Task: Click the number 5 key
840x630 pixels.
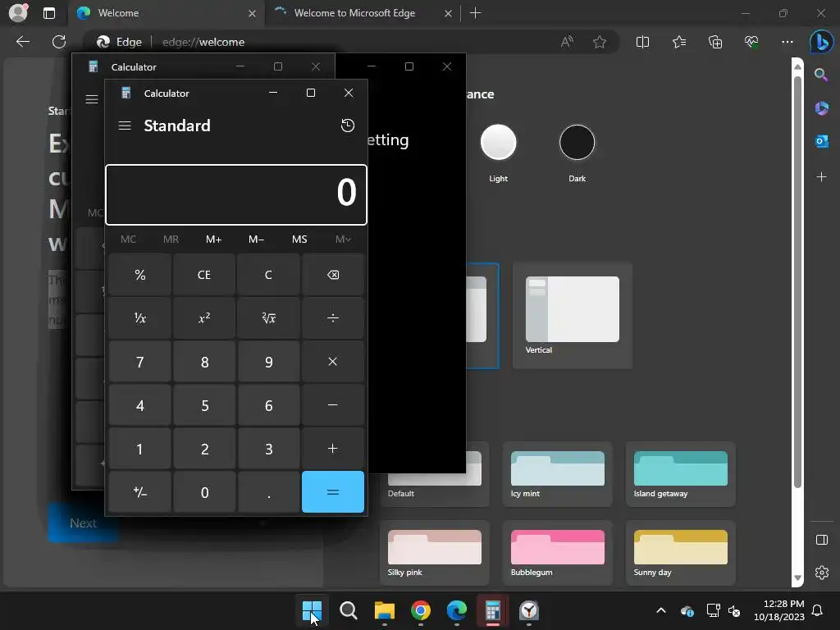Action: pyautogui.click(x=204, y=405)
